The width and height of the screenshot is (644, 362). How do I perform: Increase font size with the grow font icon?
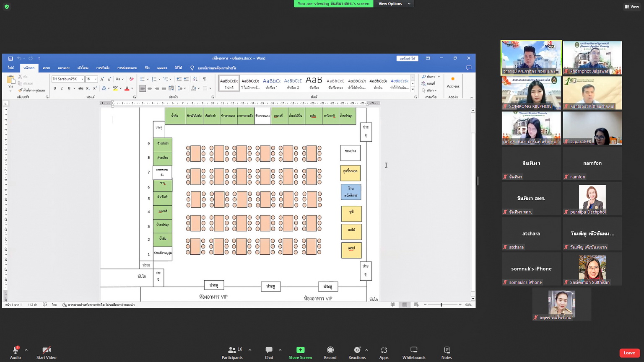point(102,79)
